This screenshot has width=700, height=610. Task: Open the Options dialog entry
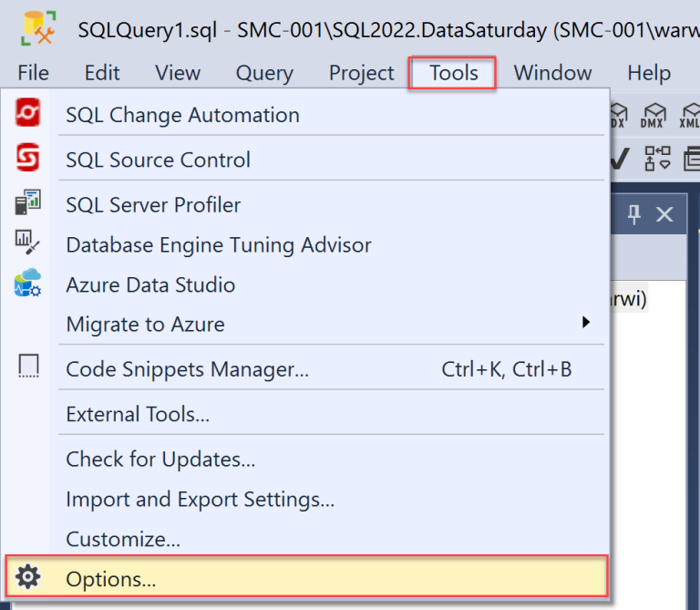tap(306, 576)
